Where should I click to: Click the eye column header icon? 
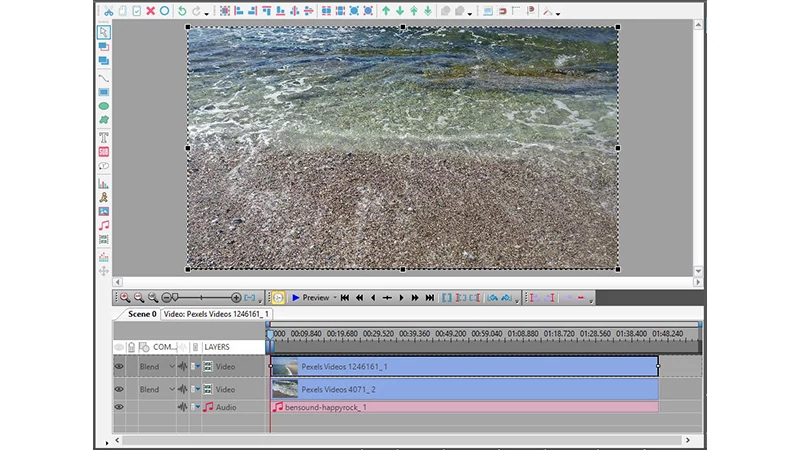tap(119, 347)
